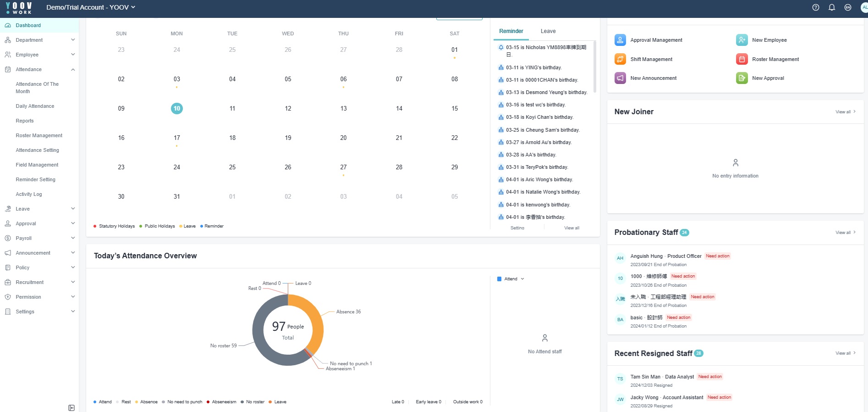The width and height of the screenshot is (868, 412).
Task: Collapse sidebar using the bottom toggle icon
Action: [x=71, y=408]
